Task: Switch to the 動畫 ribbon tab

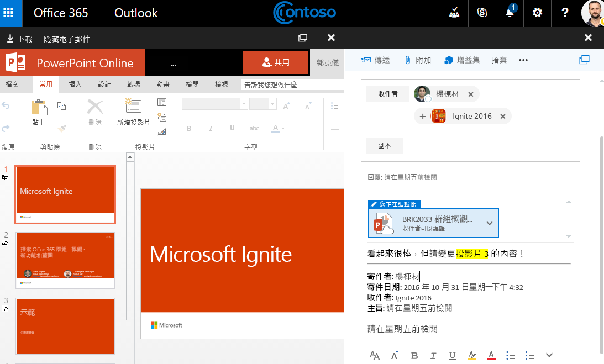Action: pos(162,85)
